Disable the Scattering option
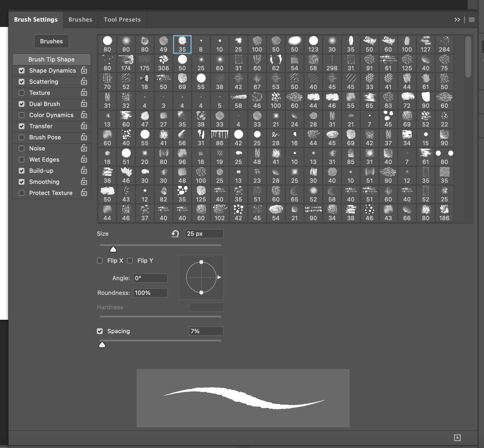 21,82
